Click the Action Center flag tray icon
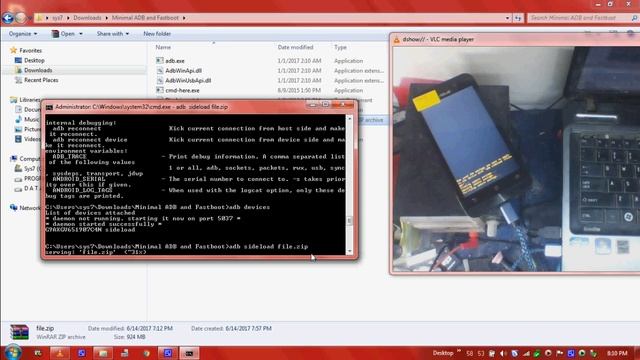 pyautogui.click(x=560, y=353)
